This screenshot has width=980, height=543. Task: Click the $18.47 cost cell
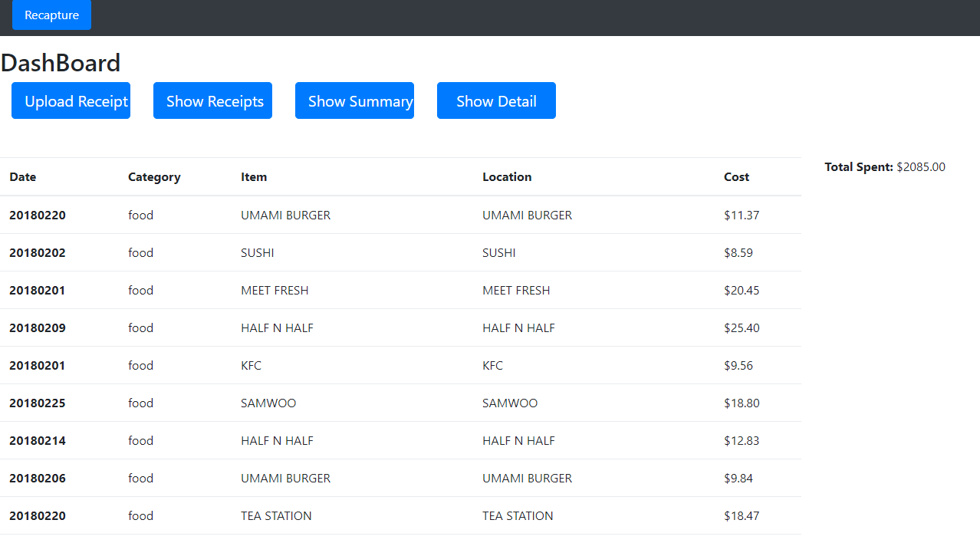pos(742,515)
